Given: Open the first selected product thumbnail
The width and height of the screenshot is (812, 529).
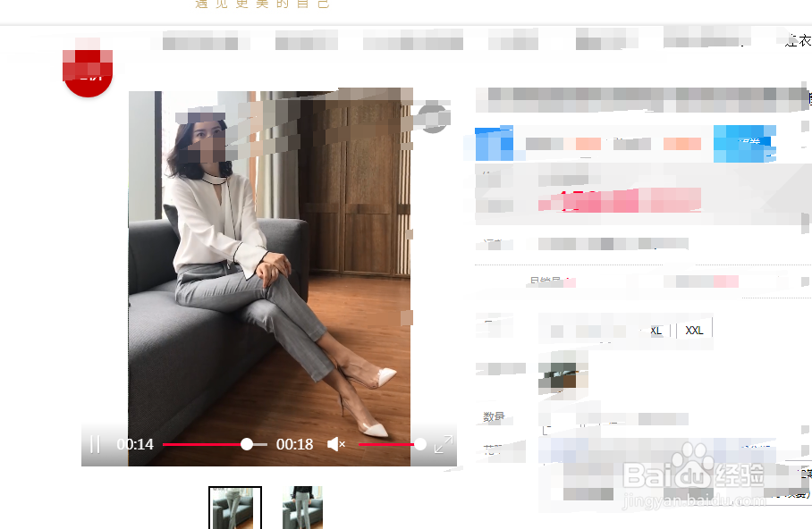Looking at the screenshot, I should (x=235, y=508).
